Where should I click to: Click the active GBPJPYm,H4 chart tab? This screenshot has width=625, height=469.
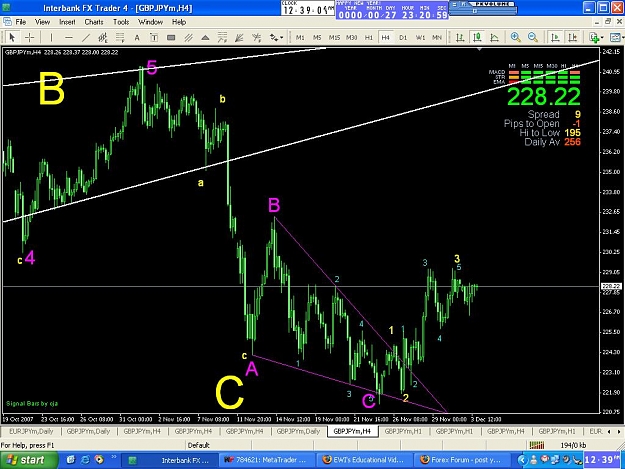352,431
